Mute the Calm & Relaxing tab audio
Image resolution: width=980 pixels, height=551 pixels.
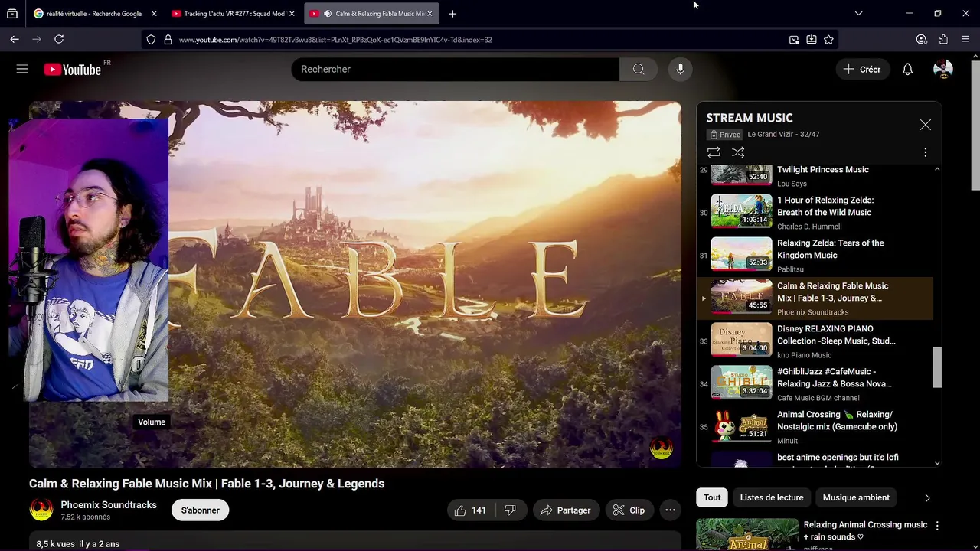328,14
